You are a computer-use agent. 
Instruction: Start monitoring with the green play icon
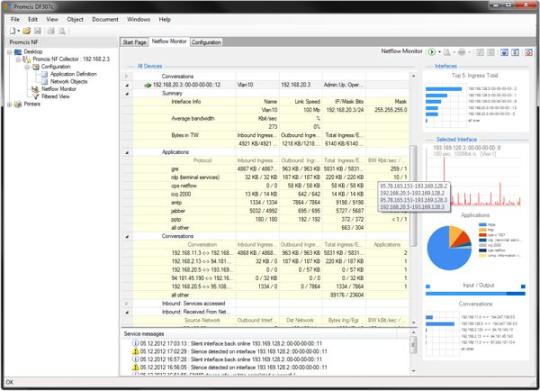(x=432, y=52)
